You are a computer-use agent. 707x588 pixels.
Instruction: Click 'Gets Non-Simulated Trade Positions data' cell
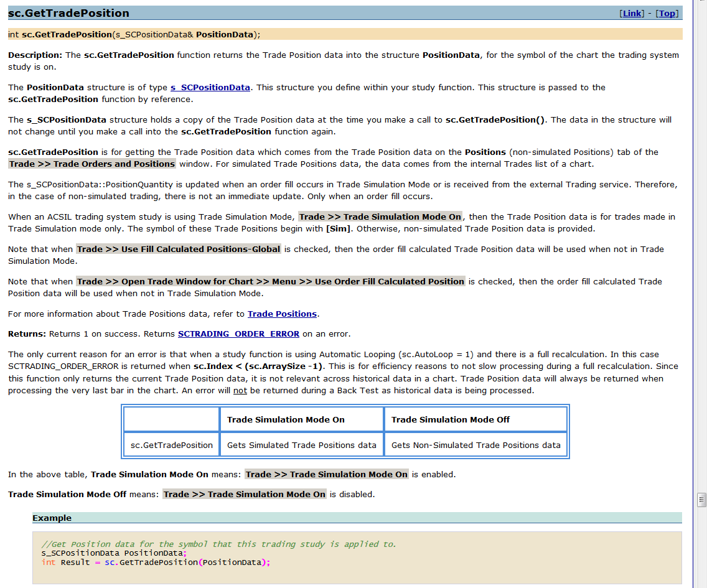[x=475, y=445]
